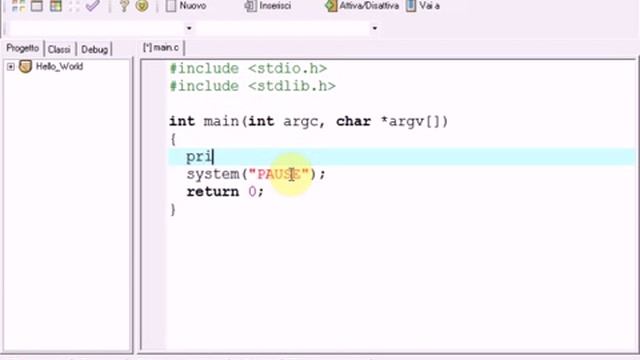Click the closing brace of main
This screenshot has width=640, height=360.
click(173, 209)
